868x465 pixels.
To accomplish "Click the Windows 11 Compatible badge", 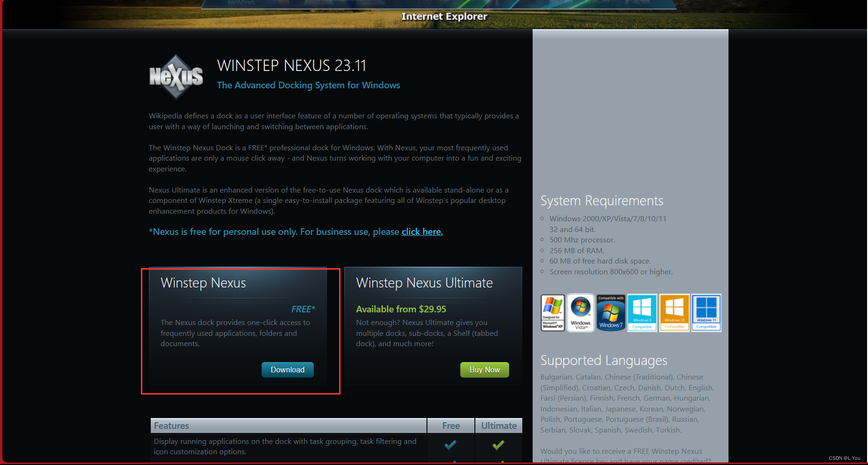I will 706,313.
